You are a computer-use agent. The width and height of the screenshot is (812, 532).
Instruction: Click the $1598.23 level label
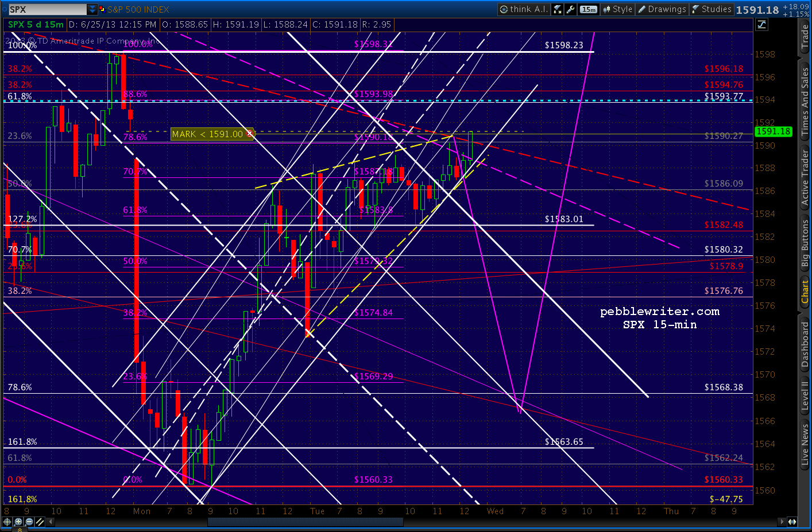(x=564, y=45)
